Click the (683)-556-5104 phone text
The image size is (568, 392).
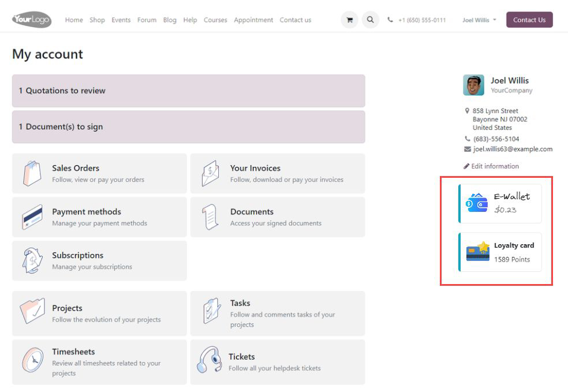(x=496, y=139)
